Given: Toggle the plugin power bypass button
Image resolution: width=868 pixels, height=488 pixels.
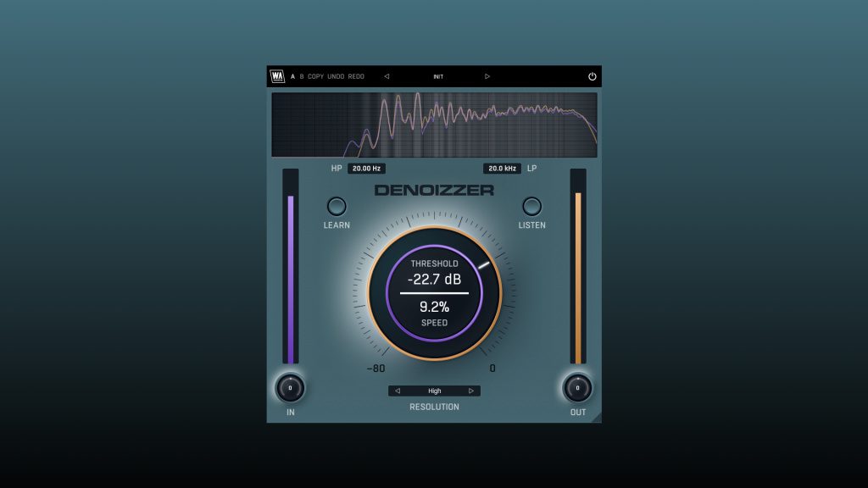Looking at the screenshot, I should tap(592, 76).
